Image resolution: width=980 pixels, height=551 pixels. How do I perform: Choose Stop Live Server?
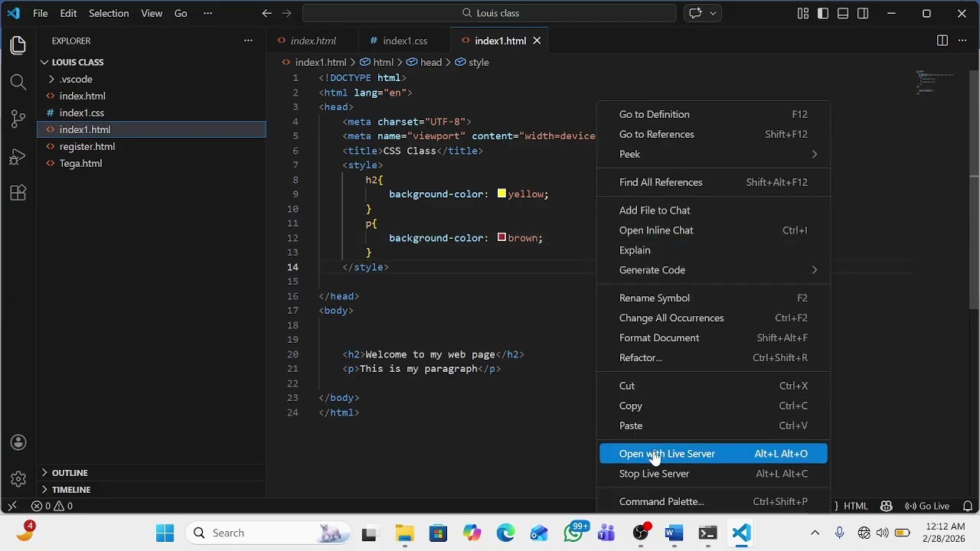[x=714, y=474]
